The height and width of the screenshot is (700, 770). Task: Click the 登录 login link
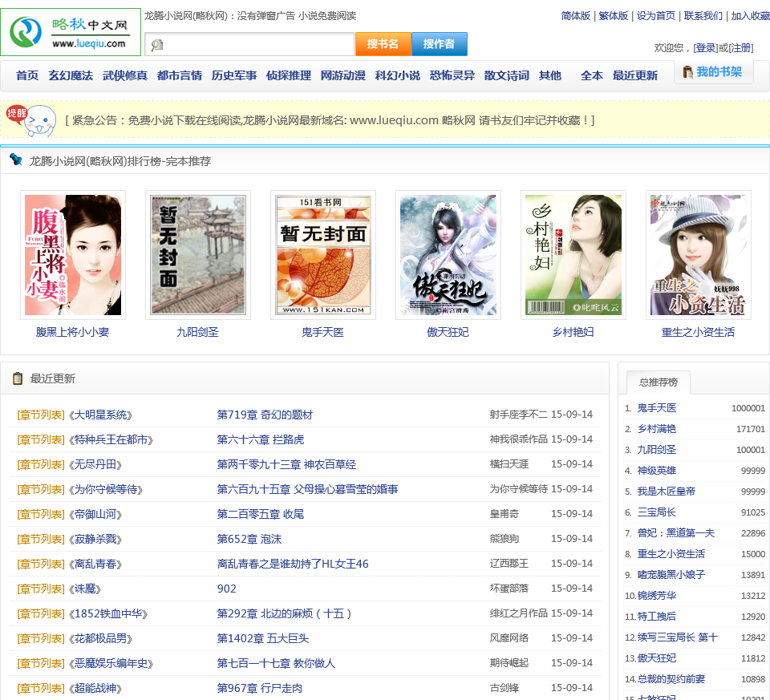[x=706, y=47]
